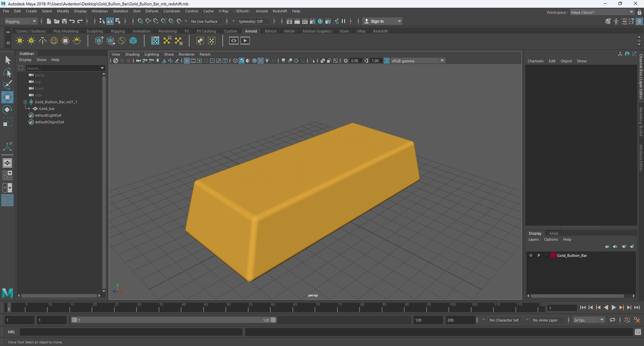Image resolution: width=644 pixels, height=346 pixels.
Task: Click the single pane layout icon
Action: (x=7, y=163)
